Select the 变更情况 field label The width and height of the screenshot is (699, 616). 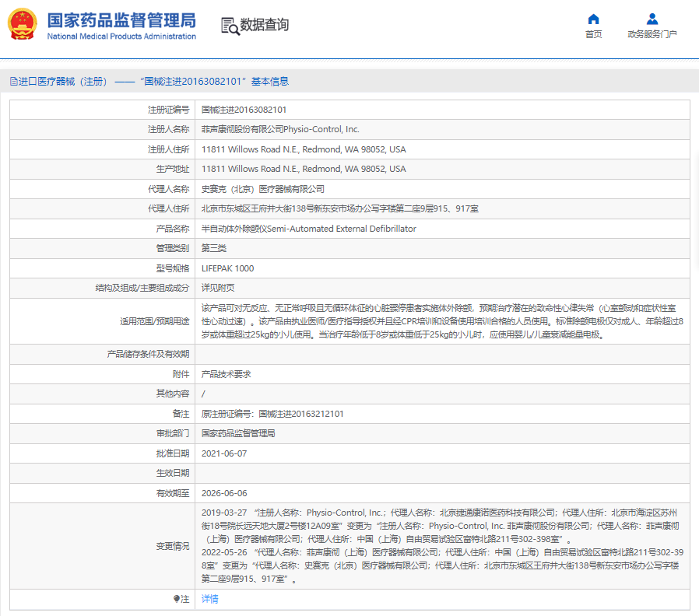pos(173,546)
